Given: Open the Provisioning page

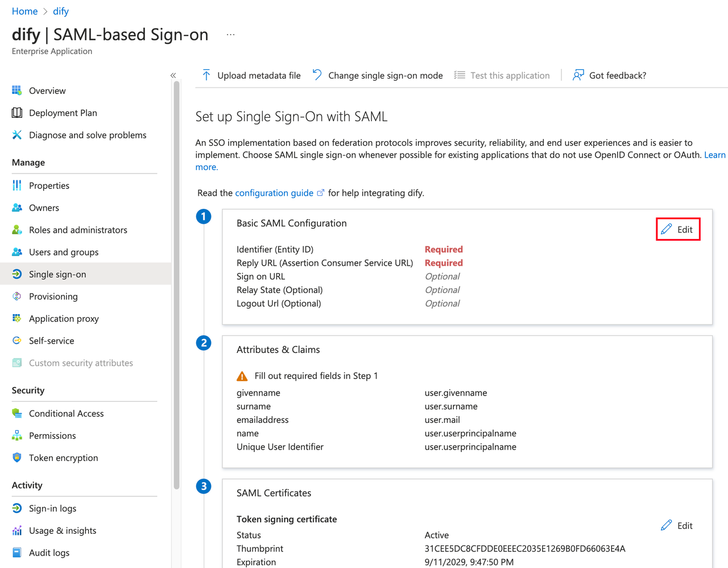Looking at the screenshot, I should pyautogui.click(x=53, y=297).
